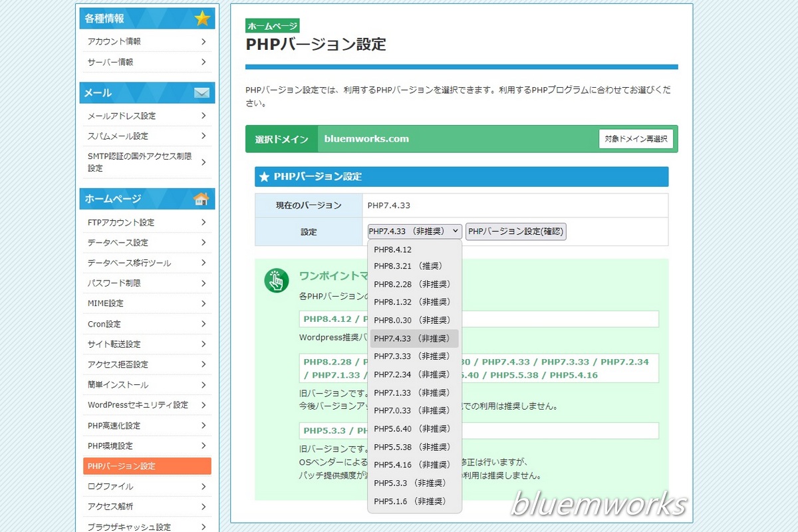The image size is (798, 532).
Task: Pick PHP8.2.28 (非推奨) option
Action: [412, 284]
